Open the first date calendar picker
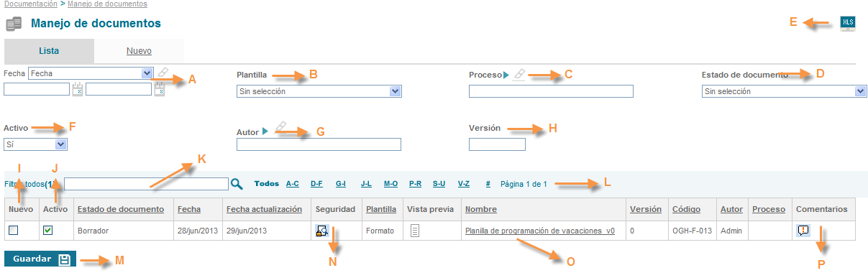Viewport: 868px width, 273px height. tap(78, 89)
